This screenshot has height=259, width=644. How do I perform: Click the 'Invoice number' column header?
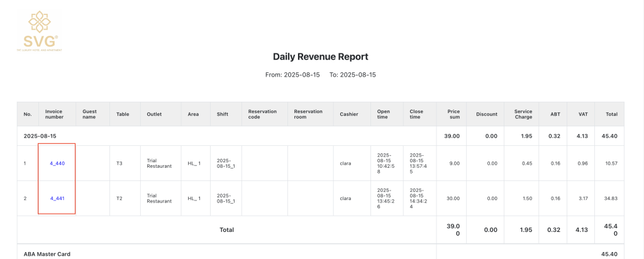tap(54, 114)
